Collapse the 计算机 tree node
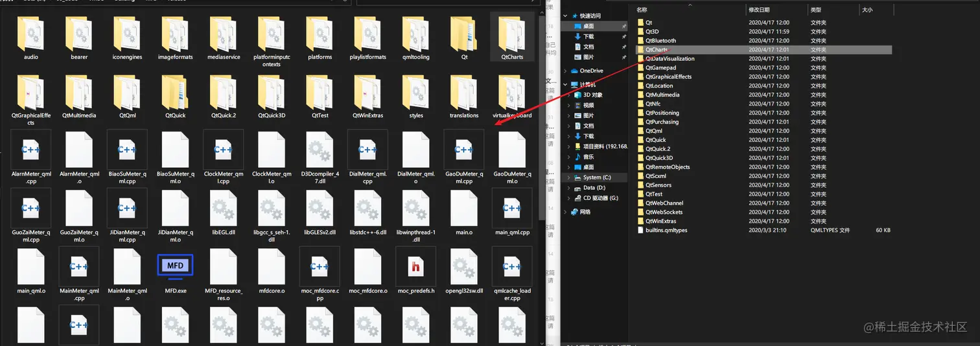This screenshot has width=980, height=346. (565, 84)
